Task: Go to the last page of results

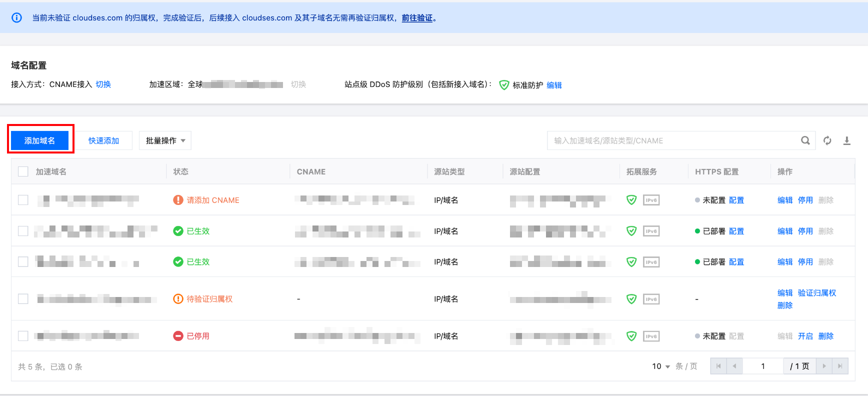Action: pos(840,366)
